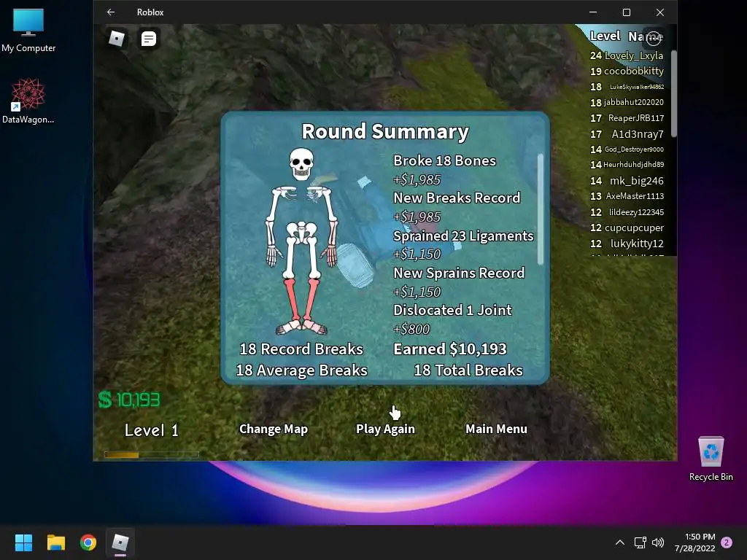Open the volume speaker icon
This screenshot has height=560, width=747.
coord(658,542)
